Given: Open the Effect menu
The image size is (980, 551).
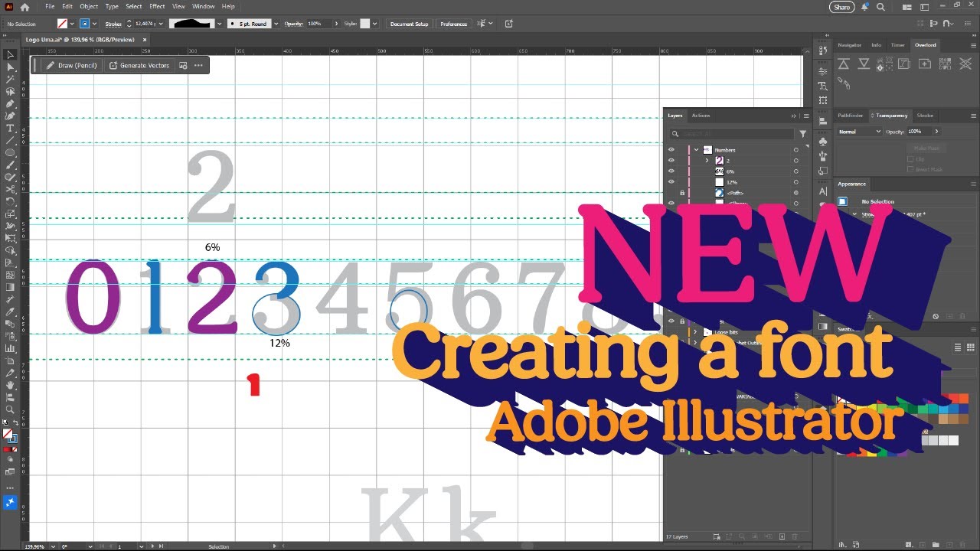Looking at the screenshot, I should (x=157, y=6).
